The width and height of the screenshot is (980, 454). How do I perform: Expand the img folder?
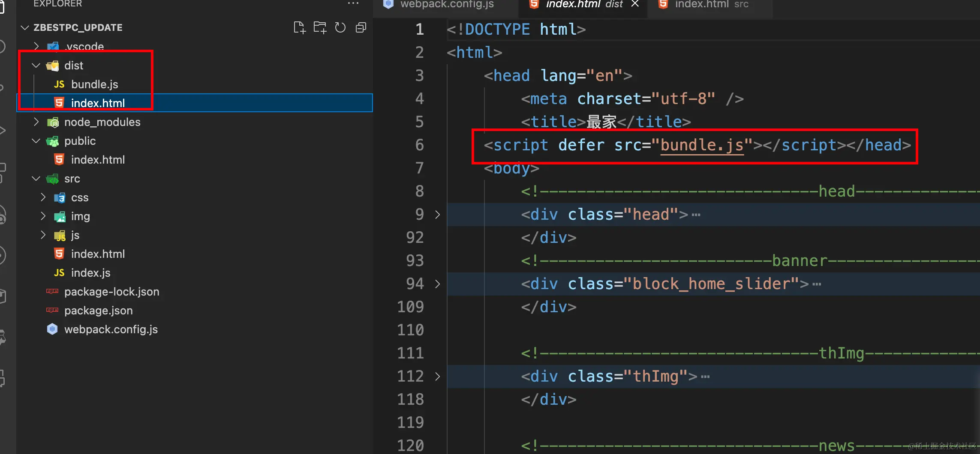tap(43, 216)
